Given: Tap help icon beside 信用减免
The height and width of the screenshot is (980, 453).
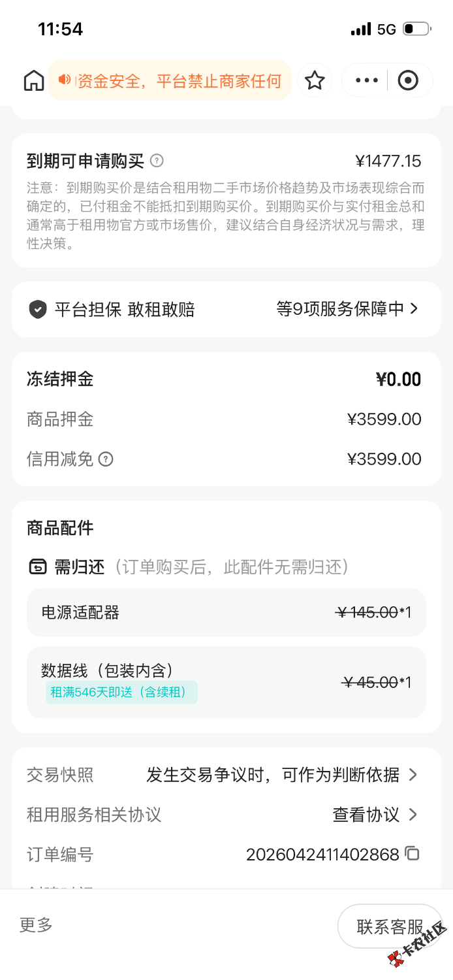Looking at the screenshot, I should click(x=106, y=459).
